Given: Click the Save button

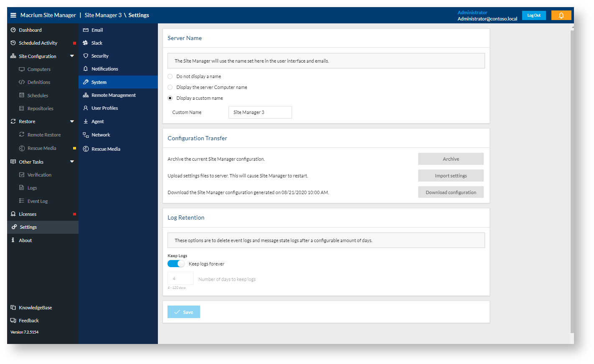Looking at the screenshot, I should coord(184,312).
